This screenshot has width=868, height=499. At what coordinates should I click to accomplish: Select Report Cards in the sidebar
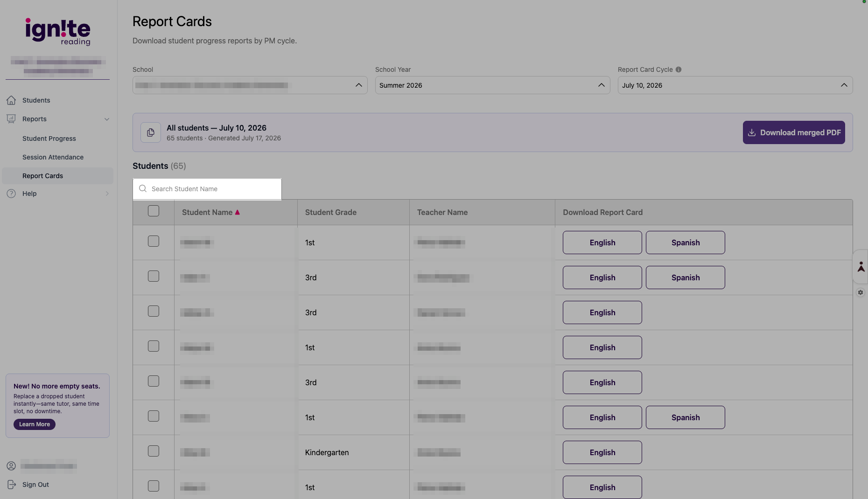(x=57, y=176)
